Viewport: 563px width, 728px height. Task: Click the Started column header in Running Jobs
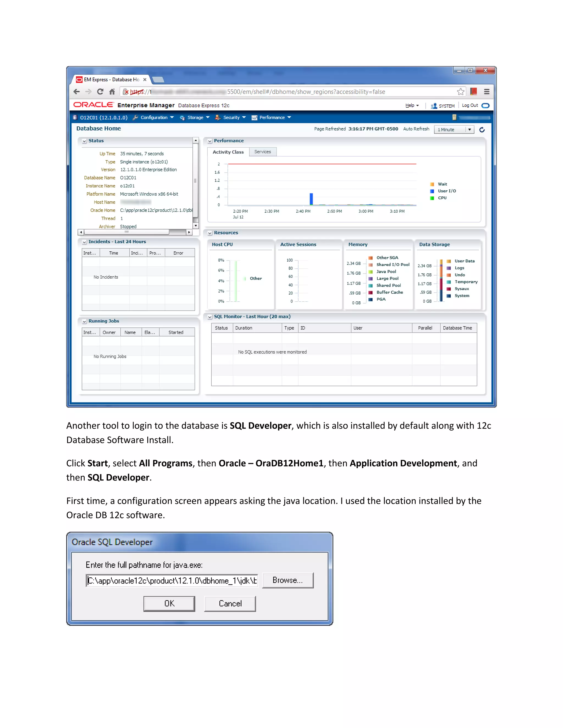point(176,332)
